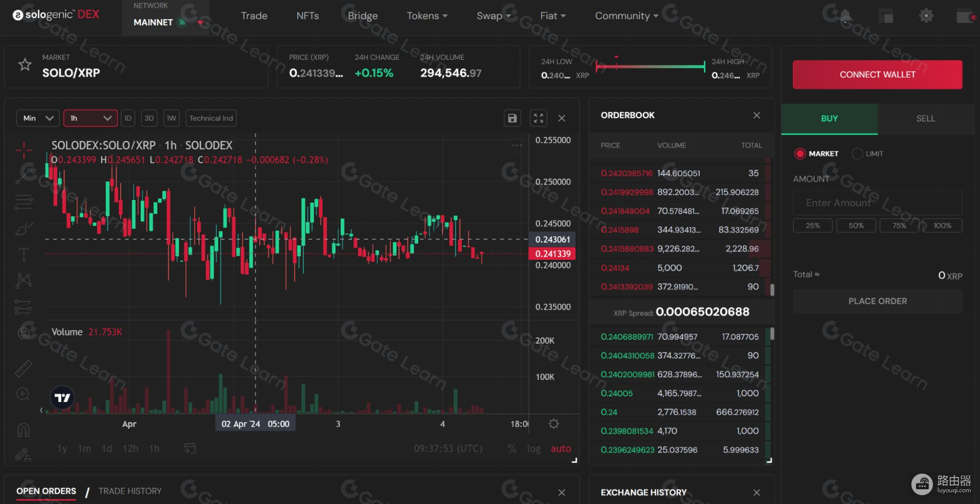Image resolution: width=980 pixels, height=504 pixels.
Task: Open the chart patterns tool
Action: tap(24, 280)
